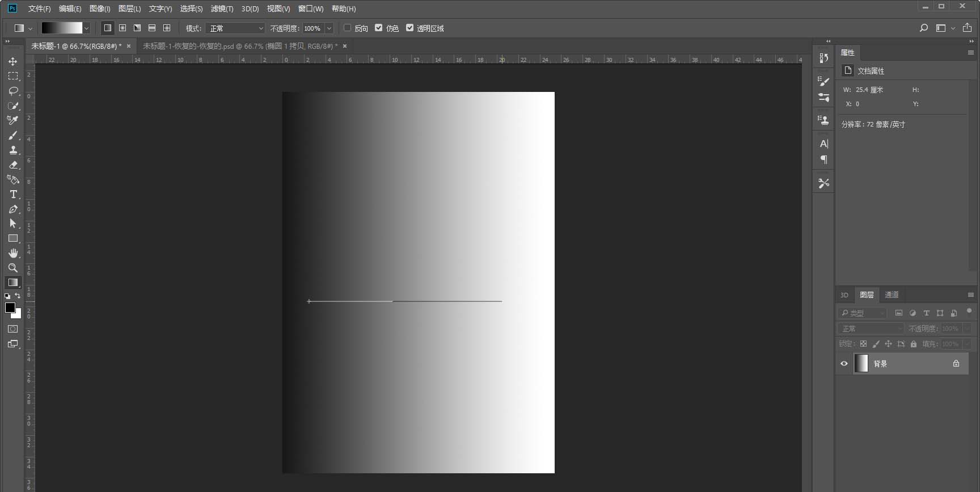Image resolution: width=980 pixels, height=492 pixels.
Task: Open the 滤镜(T) menu
Action: coord(222,9)
